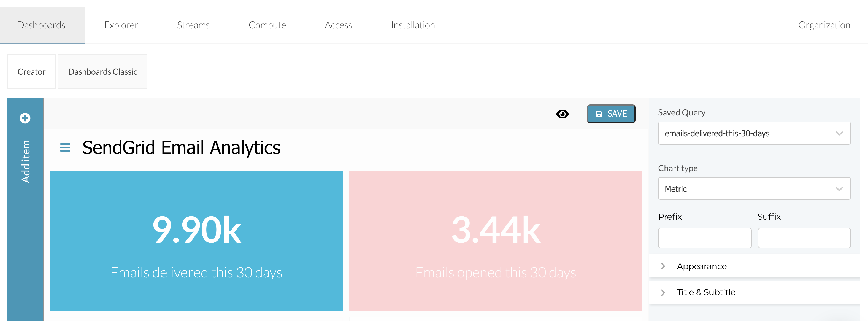Select the blue Emails delivered metric tile
Screen dimensions: 868x321
point(196,241)
